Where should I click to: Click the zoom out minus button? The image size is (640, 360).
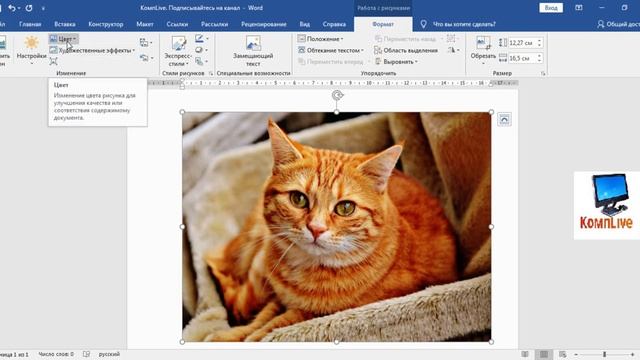coord(576,354)
